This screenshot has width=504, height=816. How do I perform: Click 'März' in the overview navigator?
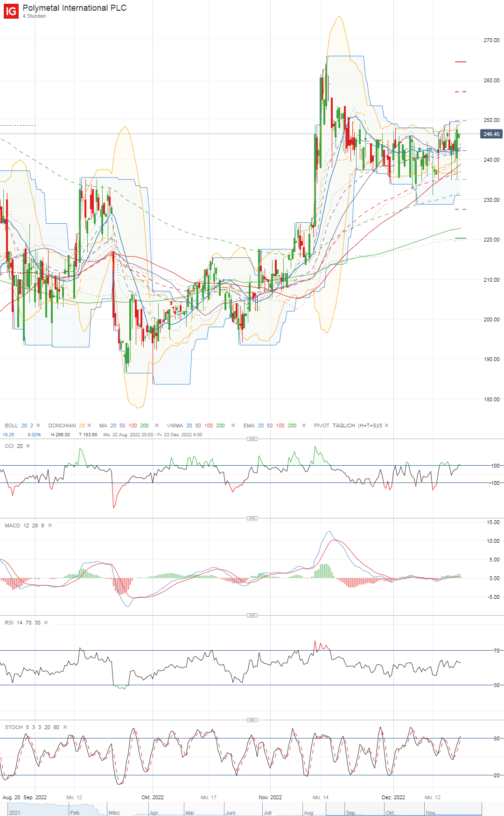114,813
